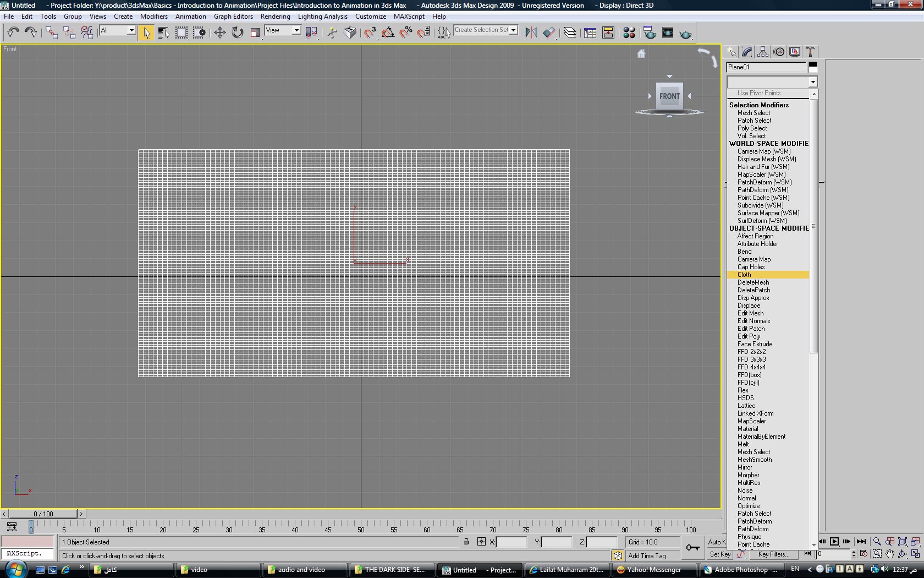Click the Pan View hand icon
924x578 pixels.
point(890,554)
